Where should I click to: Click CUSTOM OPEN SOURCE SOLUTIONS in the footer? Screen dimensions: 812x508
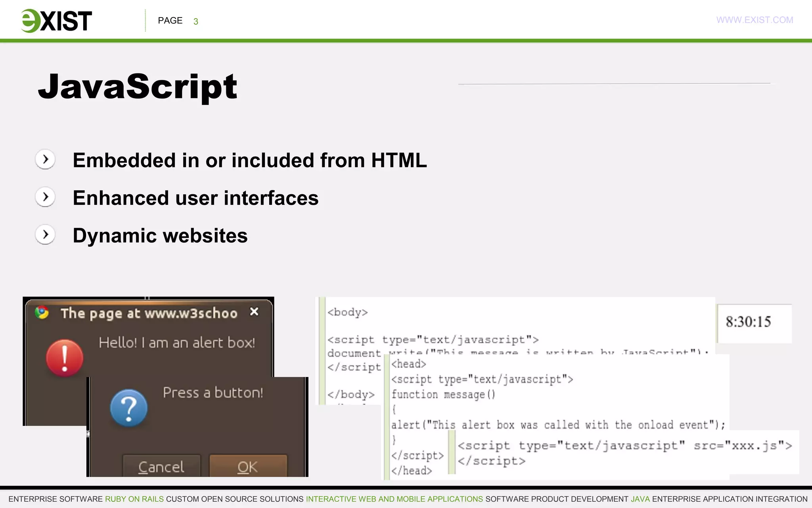click(x=235, y=499)
